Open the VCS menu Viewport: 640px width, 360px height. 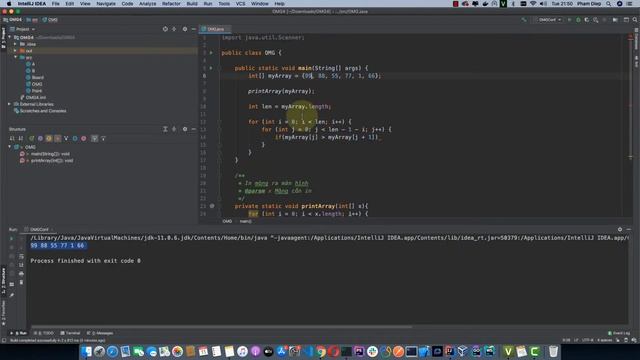click(x=240, y=4)
